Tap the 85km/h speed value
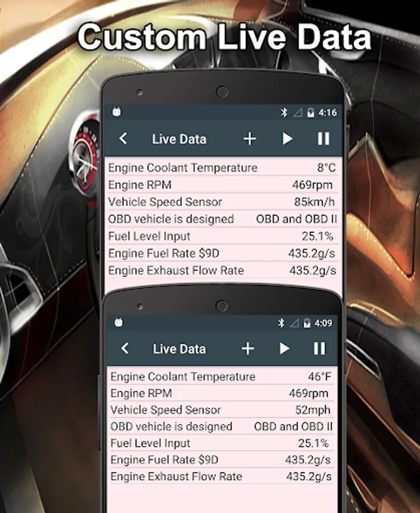 click(315, 202)
